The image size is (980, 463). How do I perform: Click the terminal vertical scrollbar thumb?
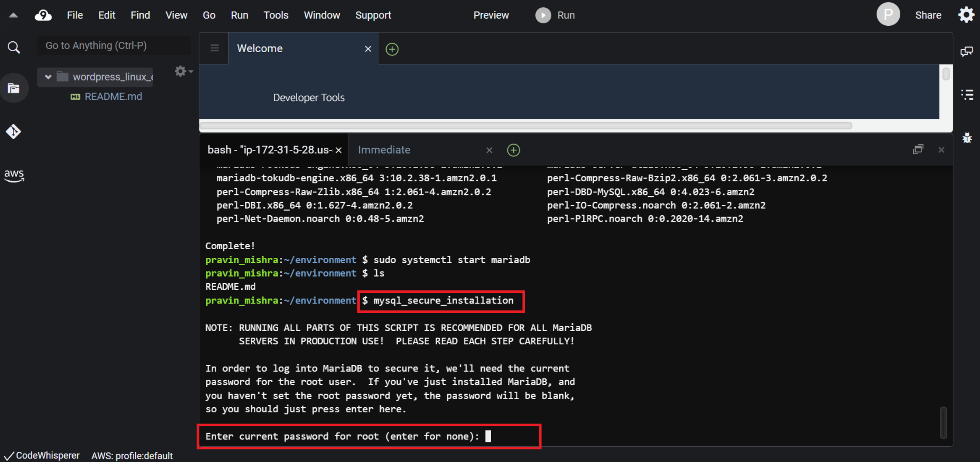(944, 423)
